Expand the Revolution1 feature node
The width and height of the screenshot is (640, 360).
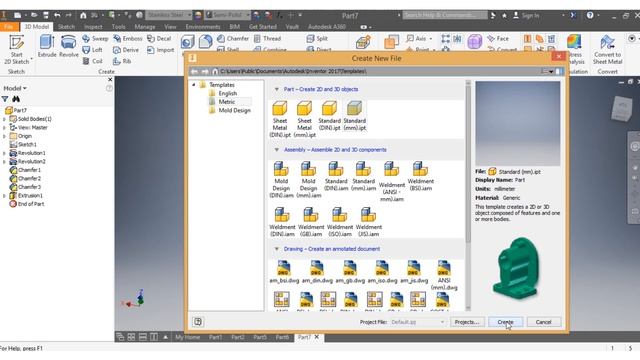[x=4, y=153]
